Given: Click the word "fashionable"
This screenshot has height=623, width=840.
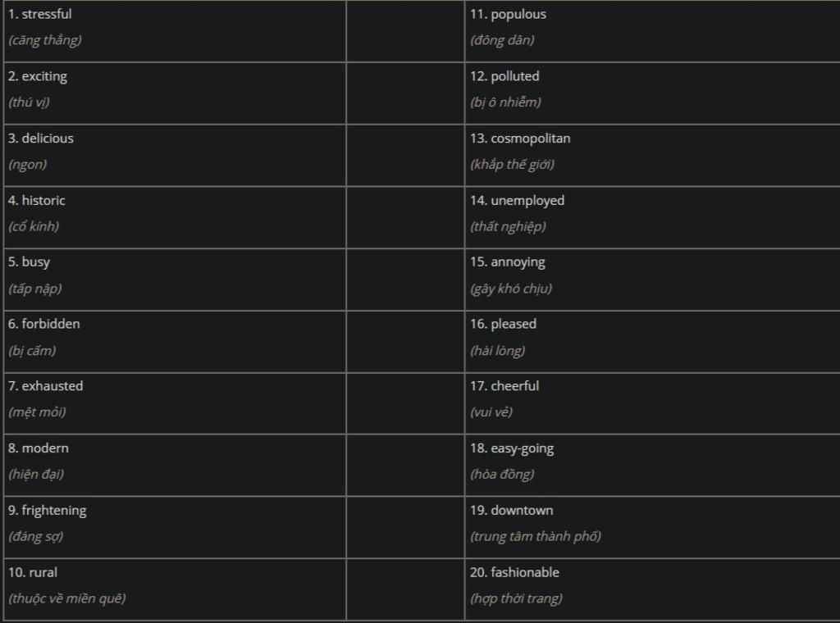Looking at the screenshot, I should (525, 572).
